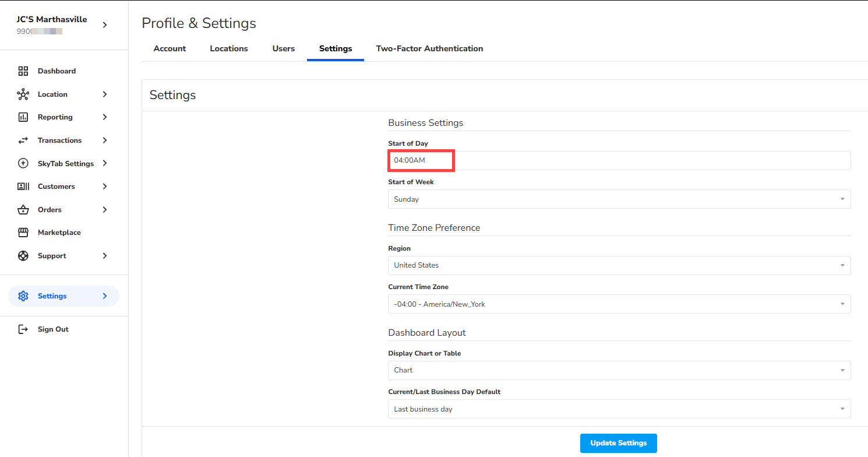Click the Reporting chart icon
The image size is (868, 457).
point(23,117)
